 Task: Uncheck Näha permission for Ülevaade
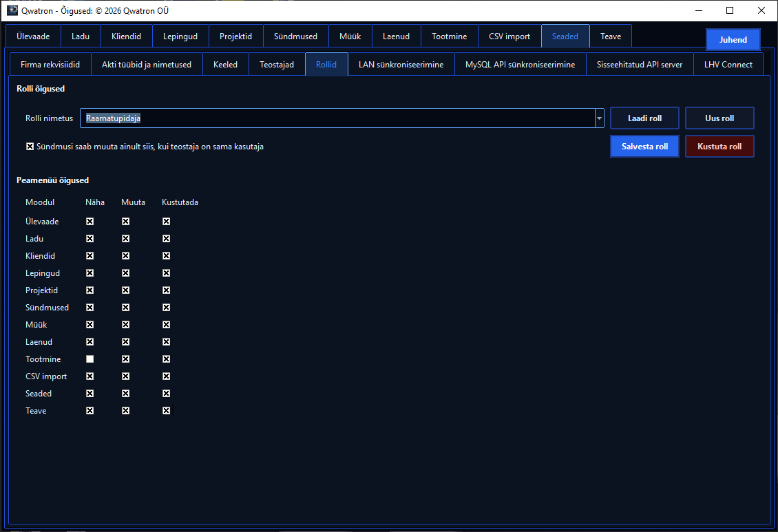point(90,222)
